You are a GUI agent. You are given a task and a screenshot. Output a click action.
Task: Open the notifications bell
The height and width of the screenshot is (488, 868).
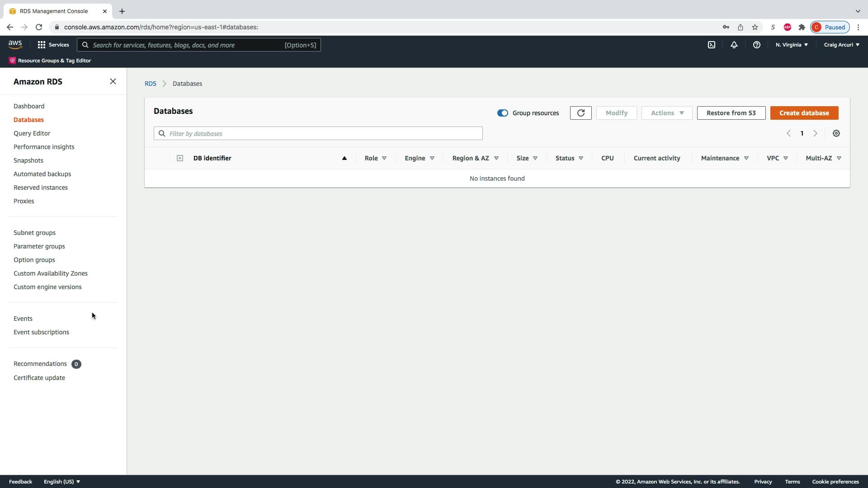[x=734, y=45]
